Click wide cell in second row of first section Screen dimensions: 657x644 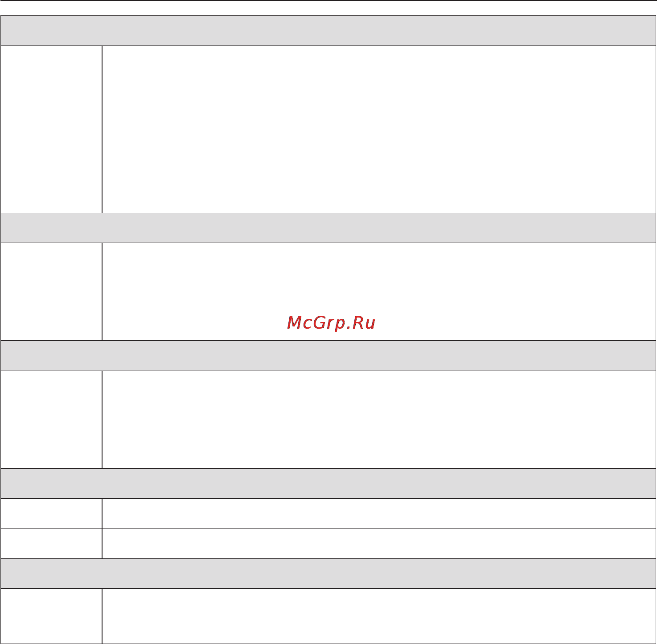[x=379, y=155]
